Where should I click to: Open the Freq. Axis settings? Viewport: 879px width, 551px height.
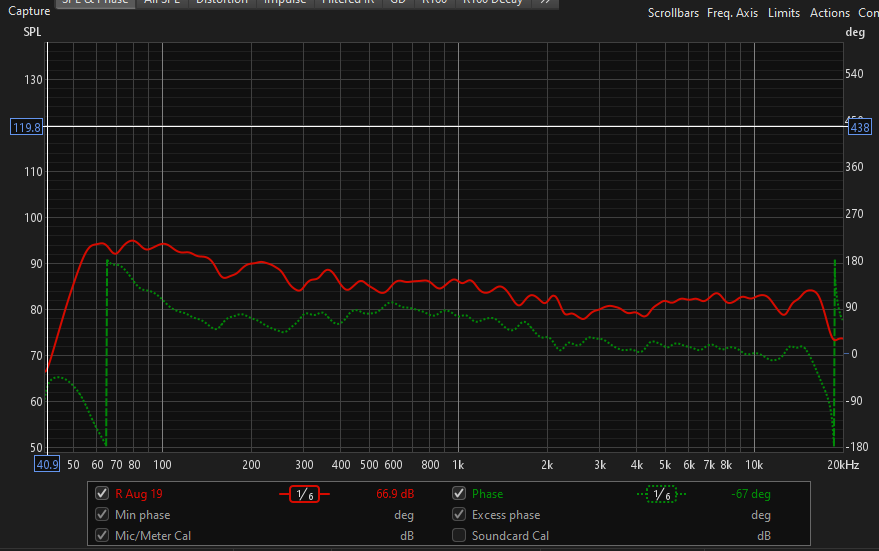pos(732,13)
